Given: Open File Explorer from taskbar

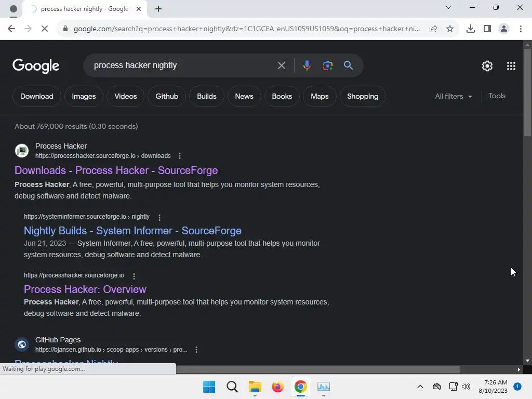Looking at the screenshot, I should coord(255,387).
